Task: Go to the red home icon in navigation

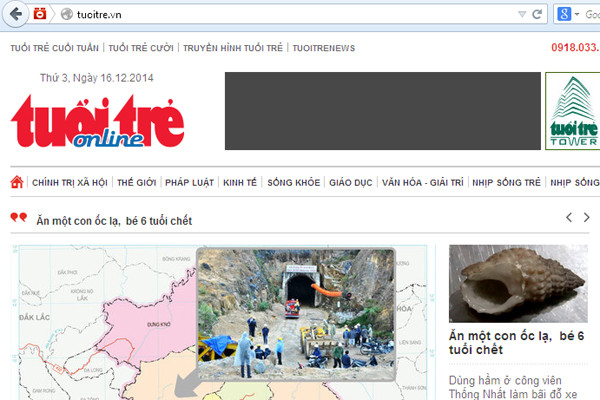Action: tap(17, 182)
